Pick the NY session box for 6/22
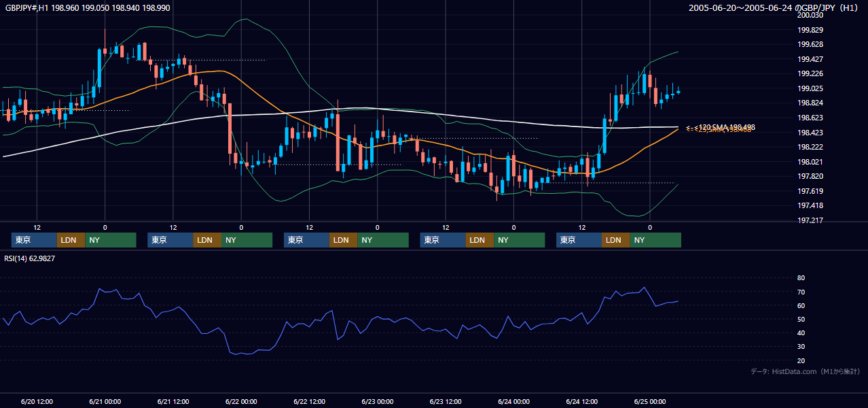Image resolution: width=868 pixels, height=408 pixels. [x=383, y=240]
